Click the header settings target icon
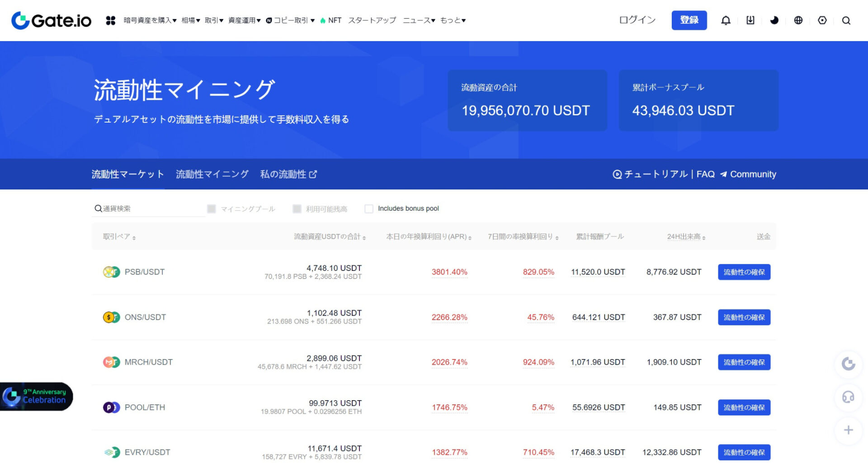This screenshot has width=868, height=468. [822, 20]
